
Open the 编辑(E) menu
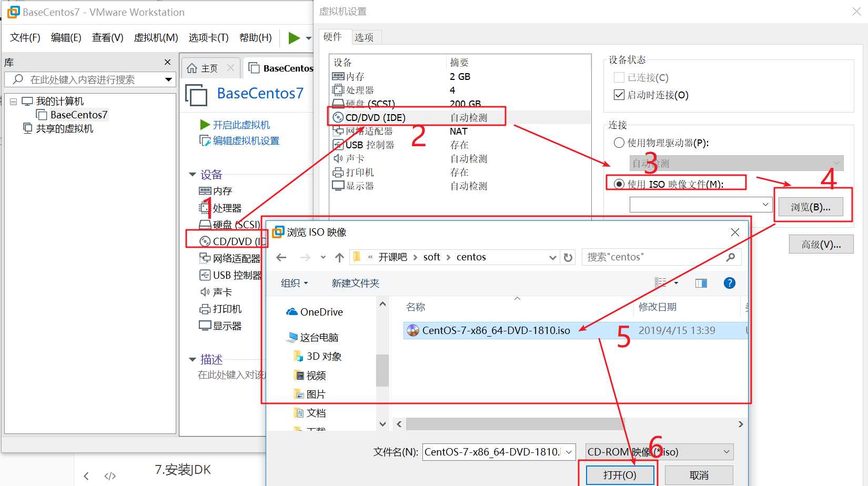point(66,38)
